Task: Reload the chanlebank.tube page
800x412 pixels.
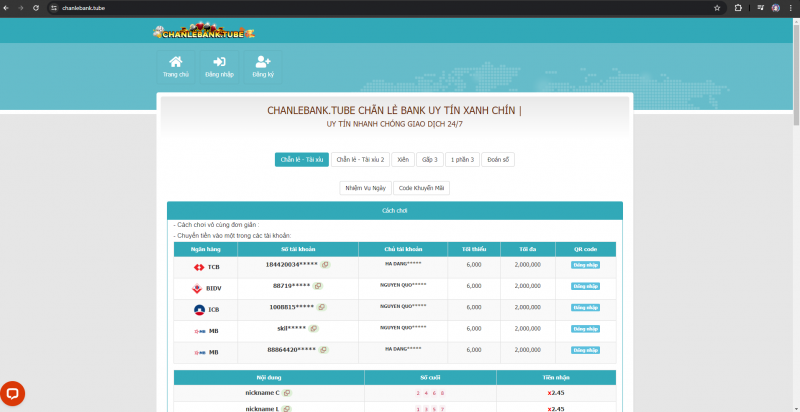Action: coord(36,8)
